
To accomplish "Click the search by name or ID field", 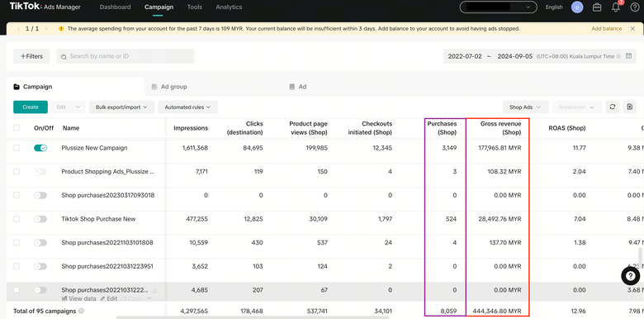I will (x=125, y=56).
